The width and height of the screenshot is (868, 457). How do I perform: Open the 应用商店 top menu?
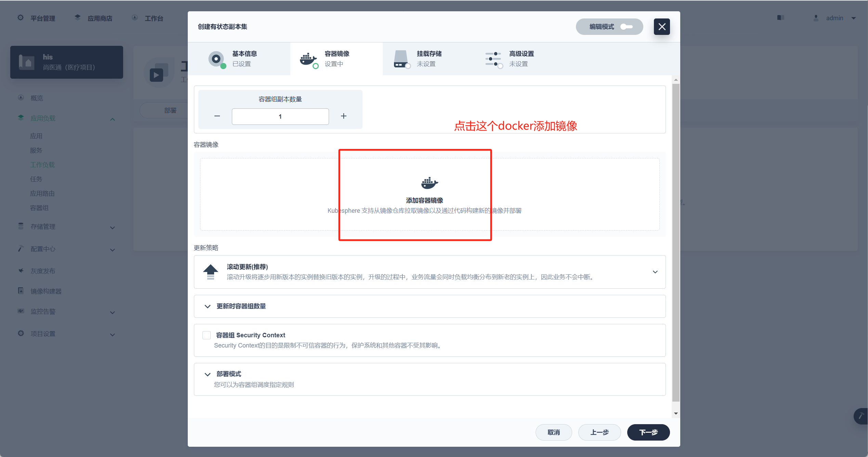click(x=93, y=18)
